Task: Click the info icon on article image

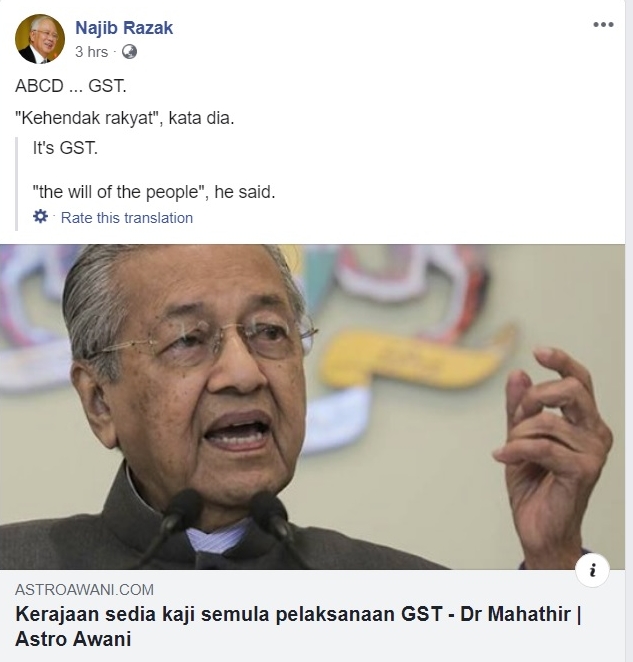Action: (x=592, y=570)
